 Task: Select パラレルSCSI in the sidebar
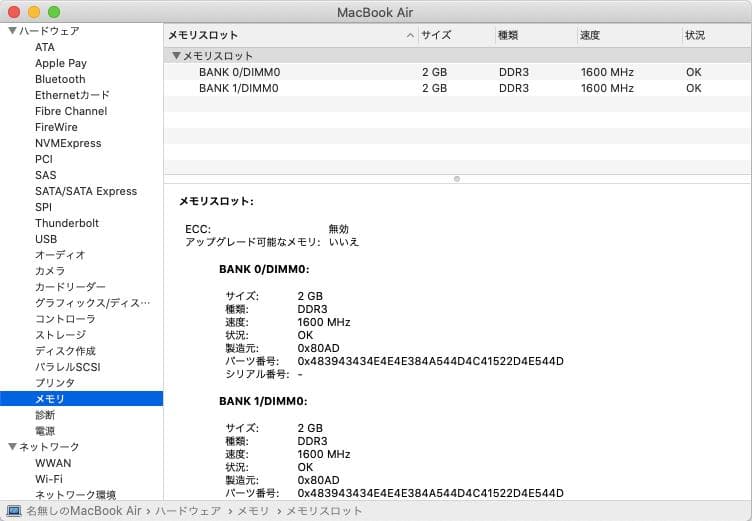point(68,367)
